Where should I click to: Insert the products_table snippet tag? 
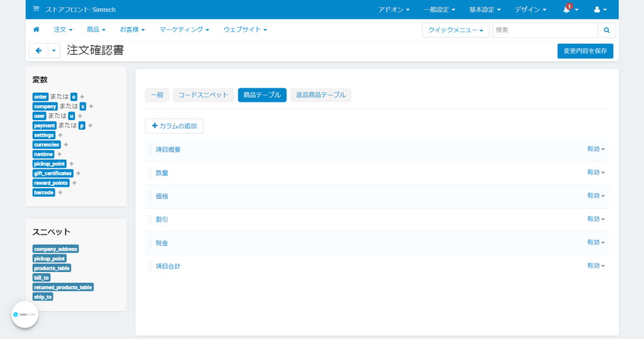click(x=52, y=268)
